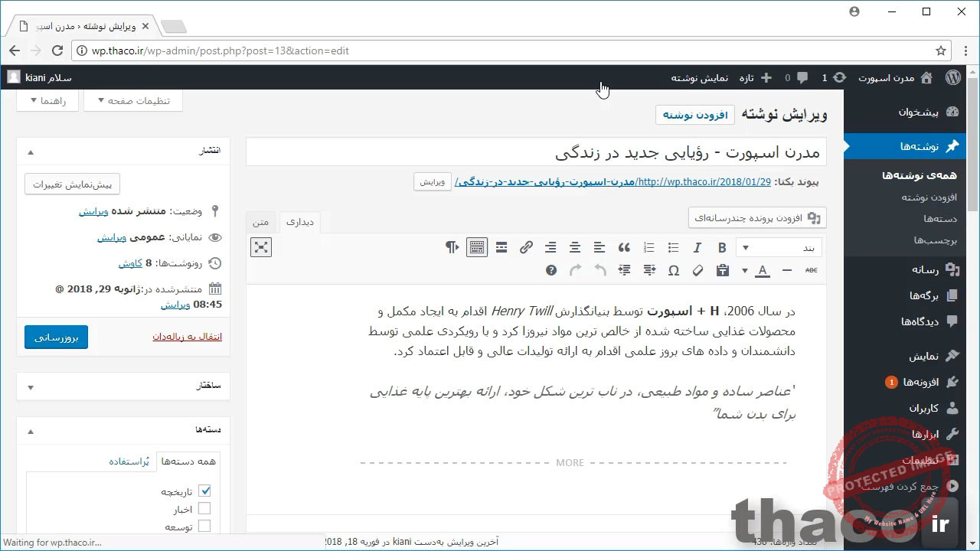Click the blue بروزرسانی update button
Image resolution: width=980 pixels, height=551 pixels.
pos(56,337)
